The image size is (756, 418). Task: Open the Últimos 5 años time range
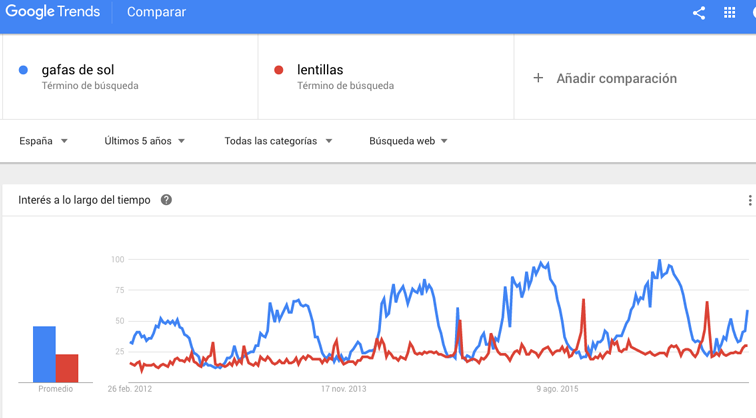click(x=145, y=141)
